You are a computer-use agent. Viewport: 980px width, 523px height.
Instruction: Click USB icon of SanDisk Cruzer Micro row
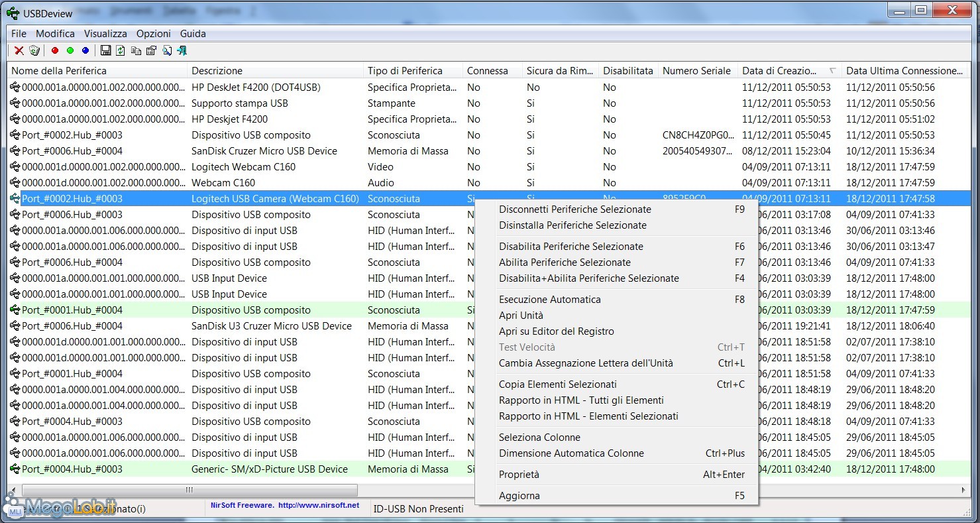15,151
